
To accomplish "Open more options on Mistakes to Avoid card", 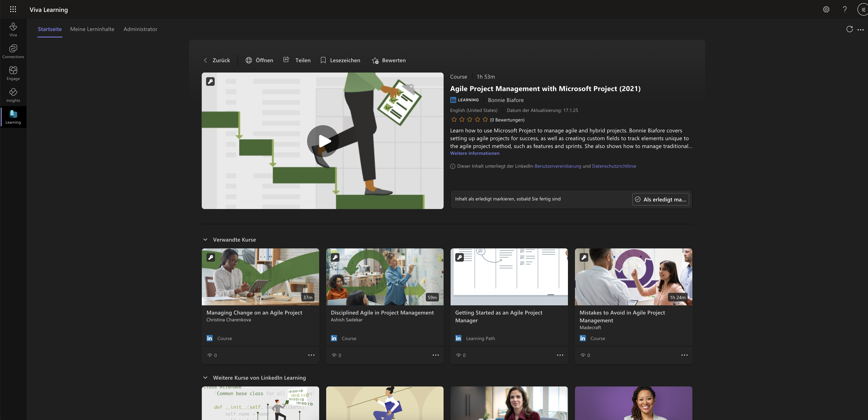I will point(684,355).
